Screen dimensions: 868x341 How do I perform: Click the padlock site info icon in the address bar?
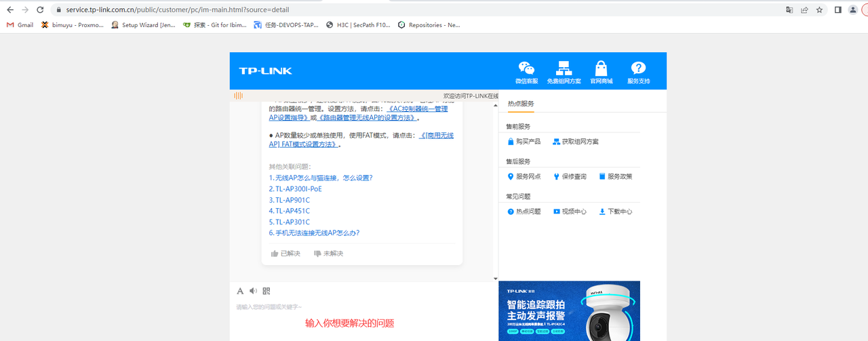(x=58, y=10)
